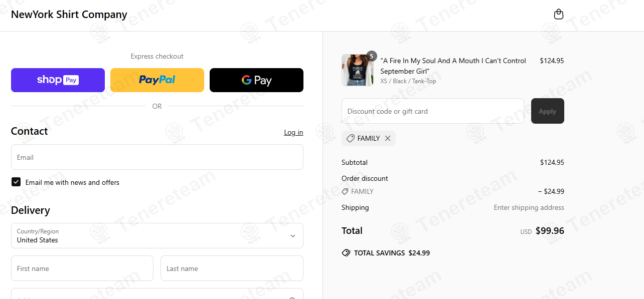644x299 pixels.
Task: Expand the Country/Region dropdown
Action: coord(157,236)
